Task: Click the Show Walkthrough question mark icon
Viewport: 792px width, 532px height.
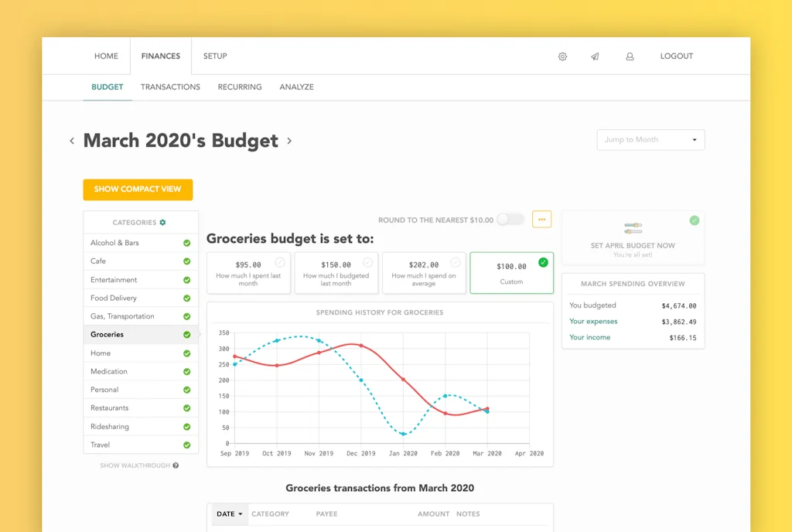Action: [x=176, y=465]
